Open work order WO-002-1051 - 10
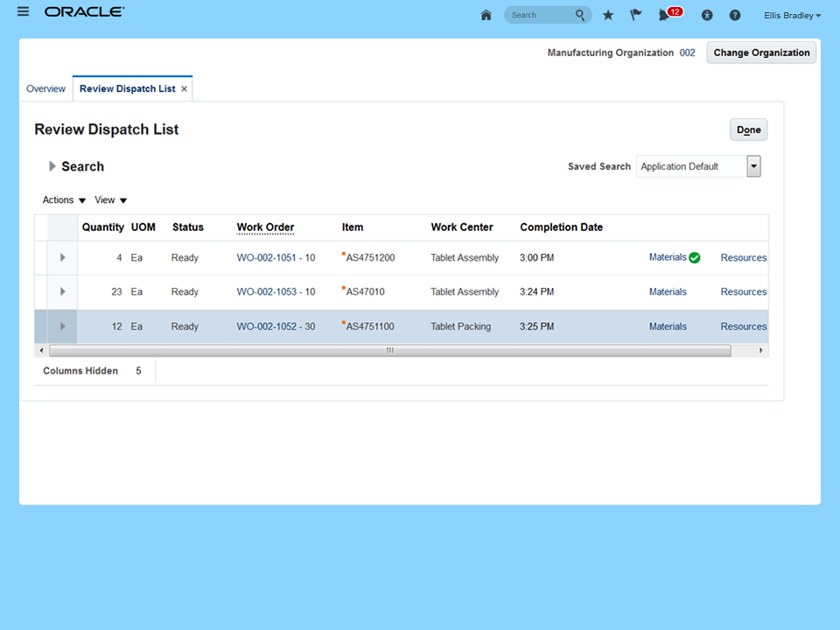 coord(276,257)
